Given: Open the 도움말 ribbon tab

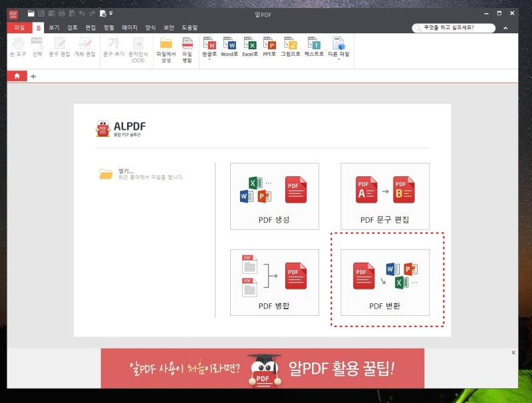Looking at the screenshot, I should pos(190,27).
